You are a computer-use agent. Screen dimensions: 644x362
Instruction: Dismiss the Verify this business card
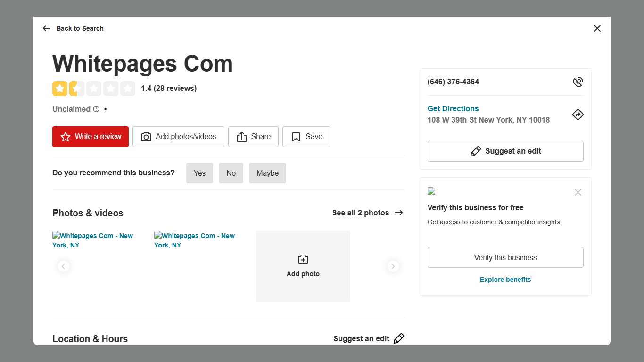coord(578,192)
